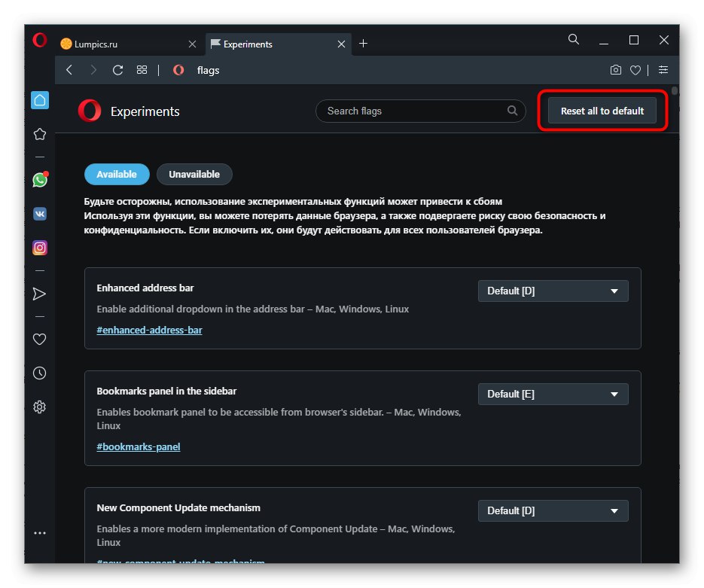Open Bookmarks panel in the sidebar dropdown
Viewport: 704px width, 588px height.
tap(553, 394)
